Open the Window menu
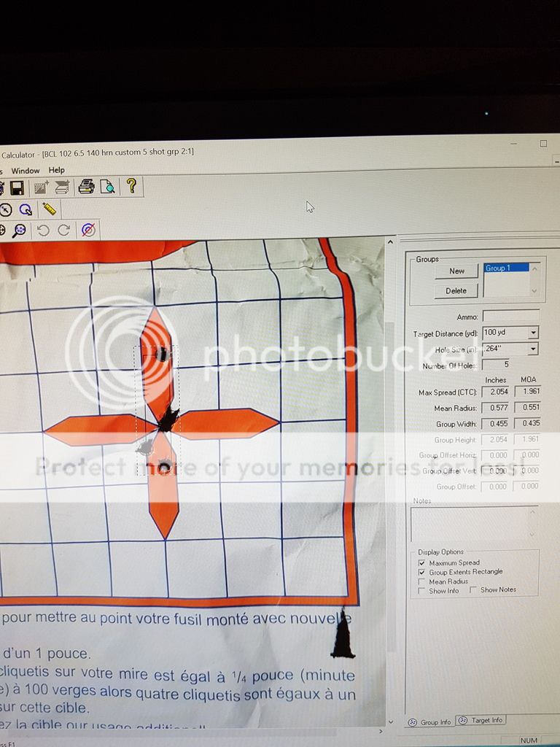This screenshot has height=747, width=560. (x=26, y=170)
